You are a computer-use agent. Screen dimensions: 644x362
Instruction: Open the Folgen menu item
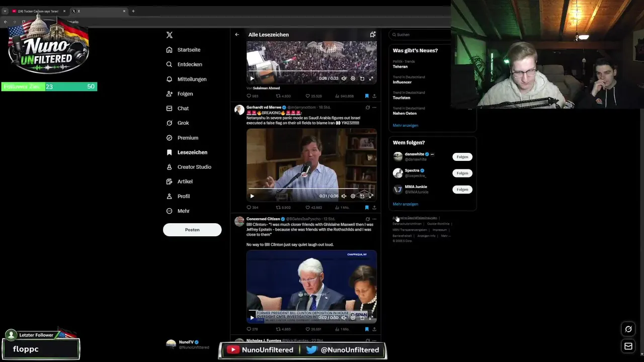point(180,94)
